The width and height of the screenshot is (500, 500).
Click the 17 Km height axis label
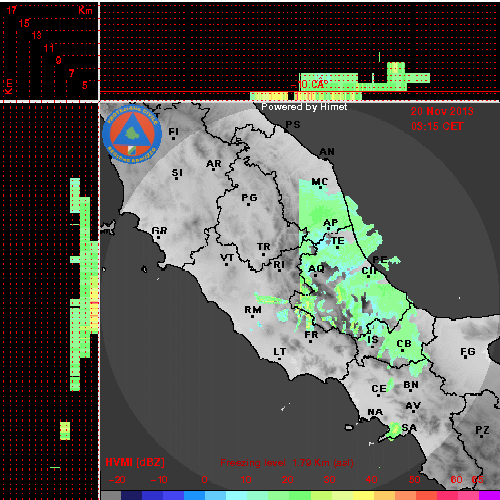[x=11, y=10]
